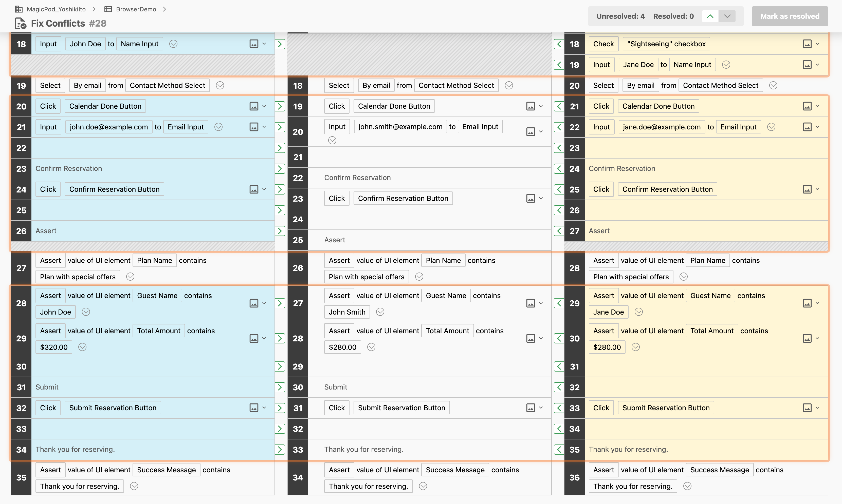Click screenshot icon on right step 33
Viewport: 842px width, 504px height.
click(807, 408)
